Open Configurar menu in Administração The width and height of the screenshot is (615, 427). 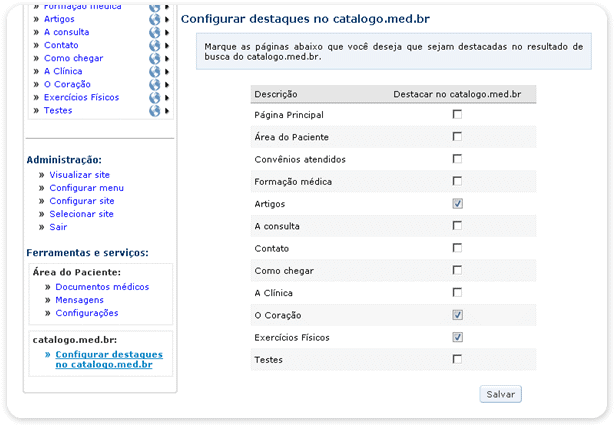click(86, 188)
